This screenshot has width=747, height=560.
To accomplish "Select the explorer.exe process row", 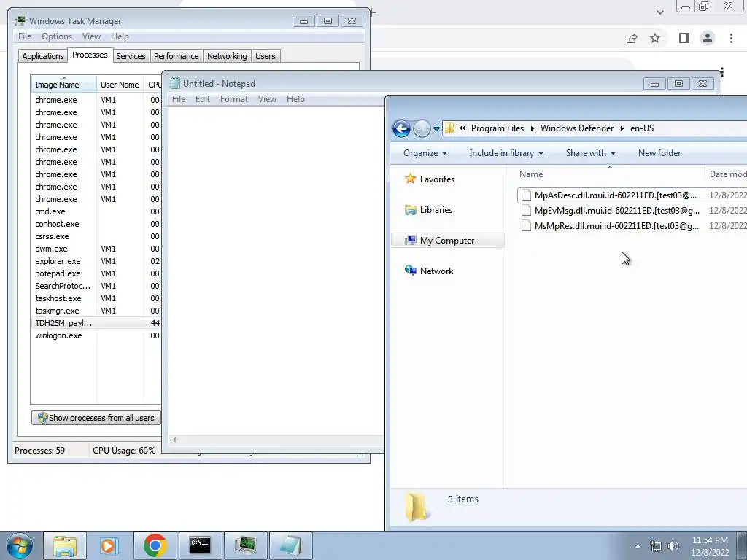I will [96, 261].
